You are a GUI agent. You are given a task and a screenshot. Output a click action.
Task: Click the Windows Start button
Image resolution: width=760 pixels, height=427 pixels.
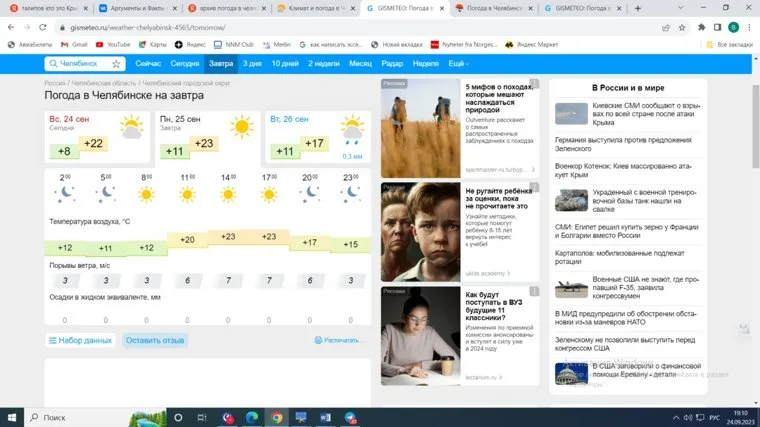pos(10,417)
